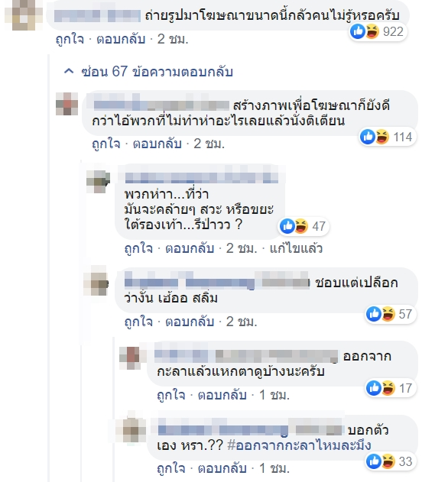
Task: Collapse the 67 replies thread chevron
Action: pyautogui.click(x=69, y=72)
